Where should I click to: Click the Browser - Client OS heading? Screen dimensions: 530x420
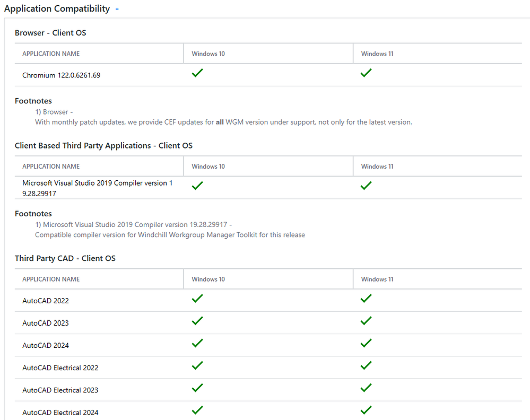point(50,33)
